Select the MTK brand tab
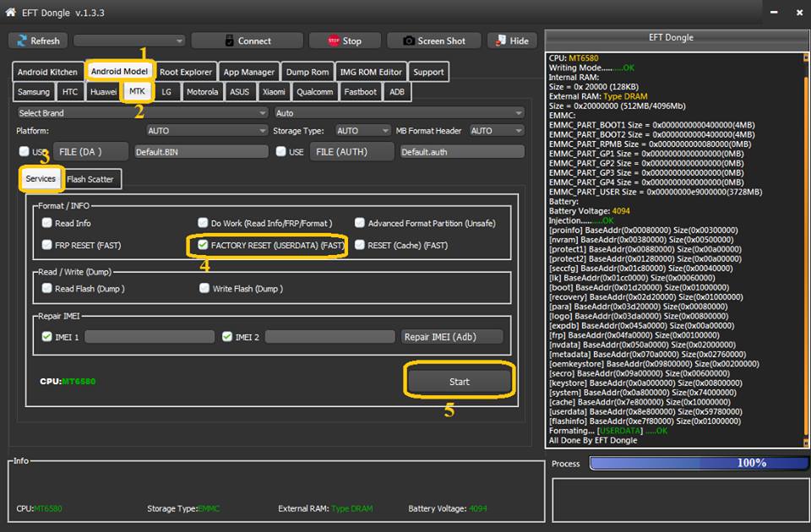The width and height of the screenshot is (811, 532). tap(137, 91)
